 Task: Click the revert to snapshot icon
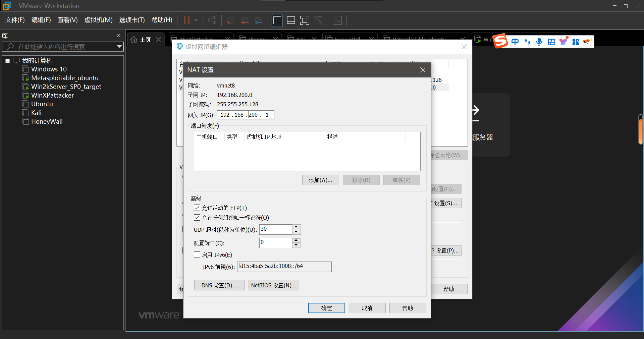click(245, 20)
